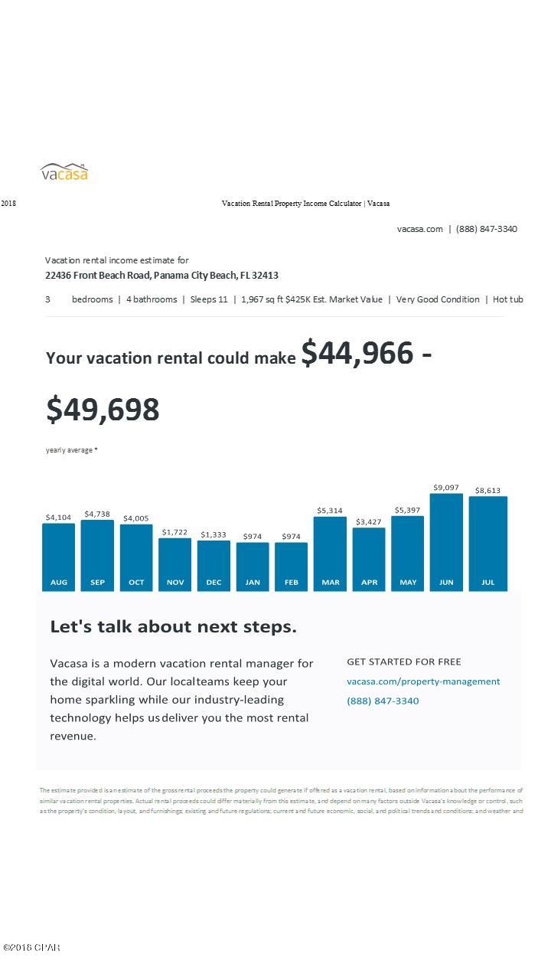This screenshot has width=551, height=980.
Task: Click the SEP bar showing $4,738
Action: pyautogui.click(x=97, y=555)
